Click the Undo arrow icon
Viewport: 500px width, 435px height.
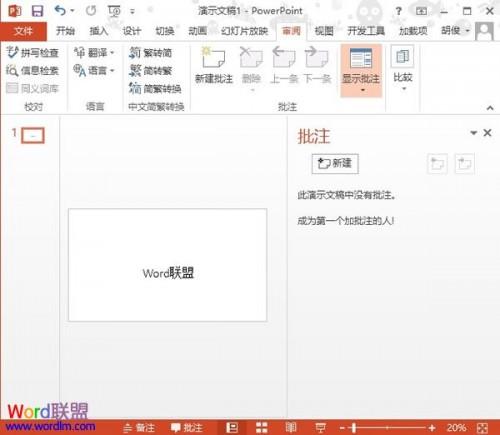click(60, 11)
